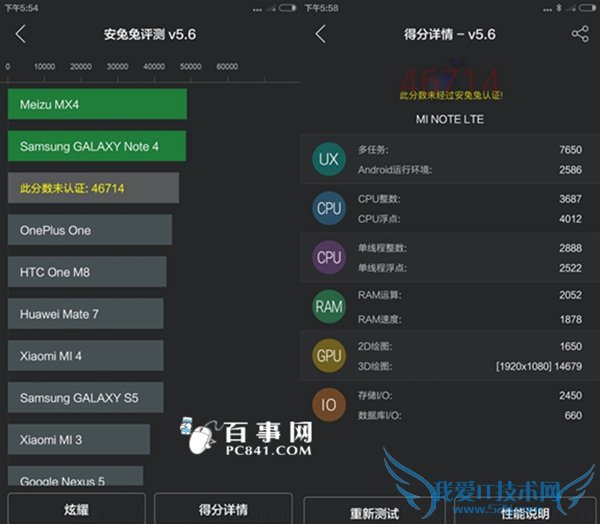This screenshot has height=524, width=600.
Task: Click the 多任务 score 7650
Action: click(570, 149)
